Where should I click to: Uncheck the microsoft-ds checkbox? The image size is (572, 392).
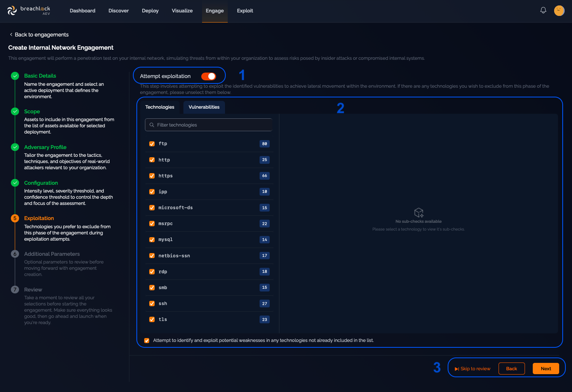[x=152, y=208]
